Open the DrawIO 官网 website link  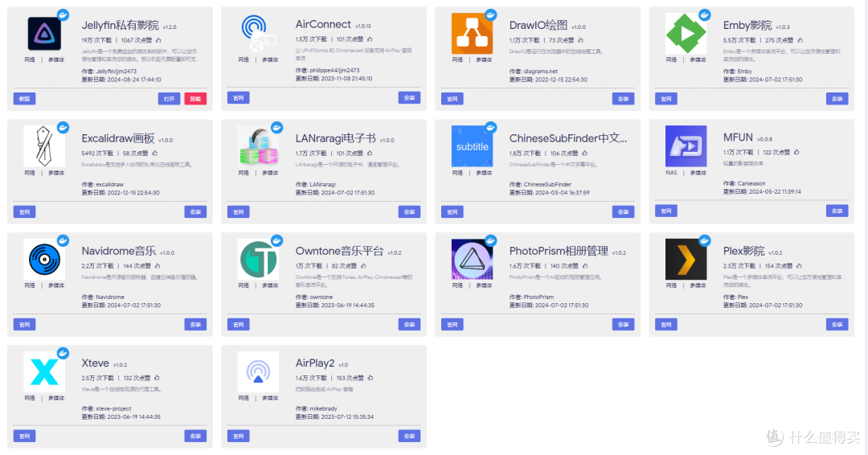coord(452,99)
